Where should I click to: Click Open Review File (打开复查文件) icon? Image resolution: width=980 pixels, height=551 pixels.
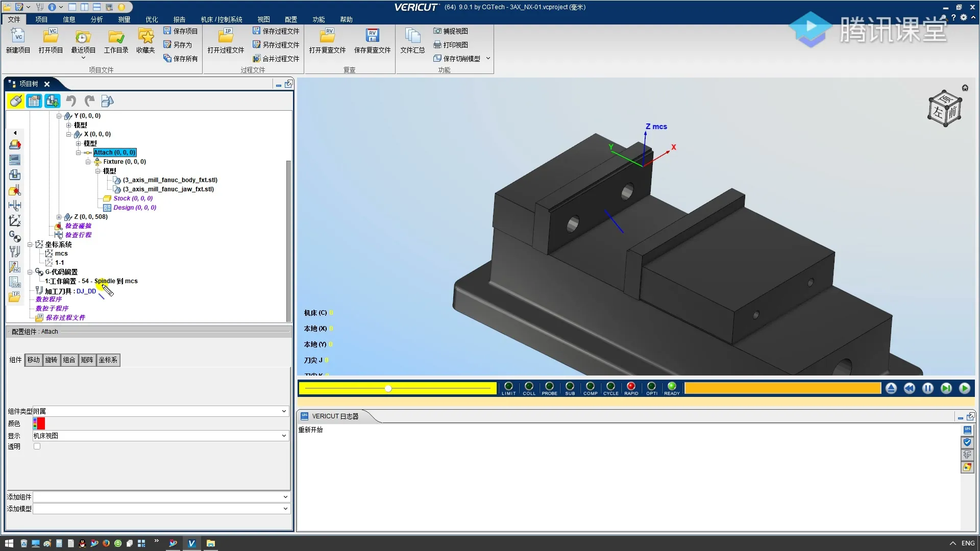point(327,36)
